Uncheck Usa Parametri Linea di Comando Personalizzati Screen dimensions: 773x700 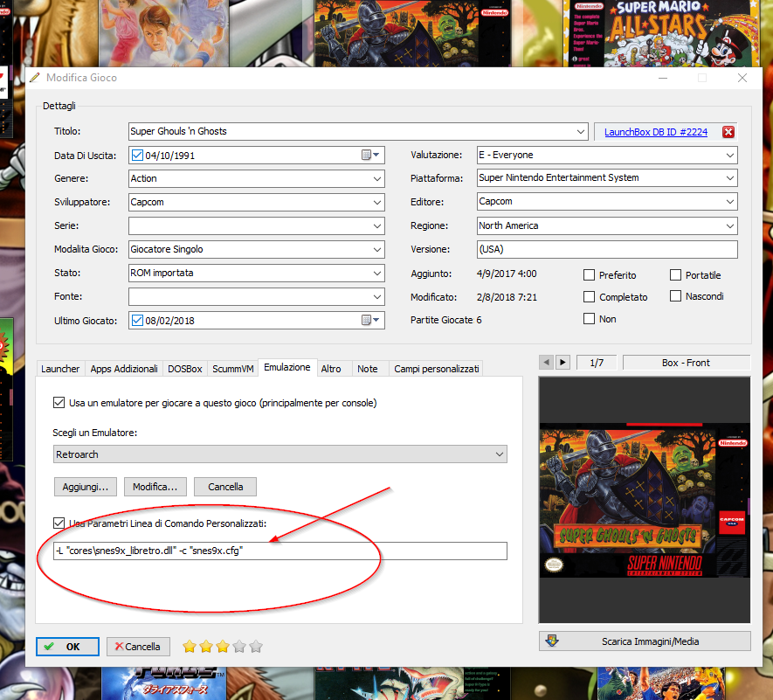tap(59, 523)
